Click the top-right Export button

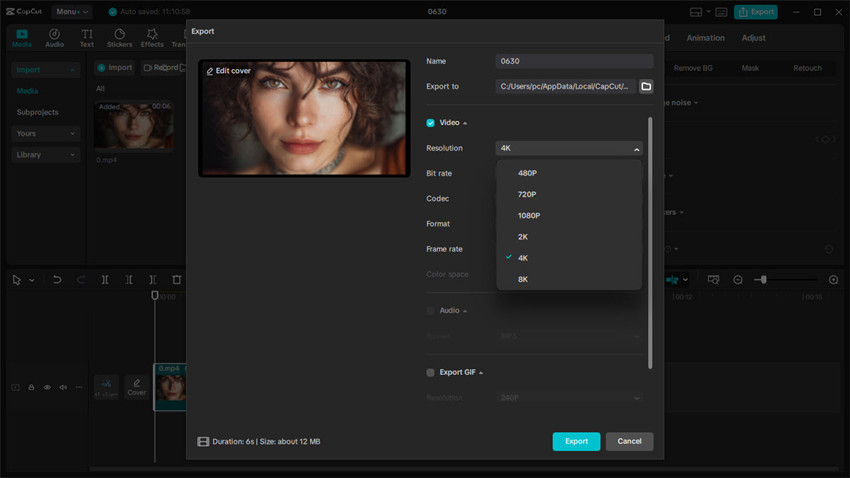[x=756, y=12]
